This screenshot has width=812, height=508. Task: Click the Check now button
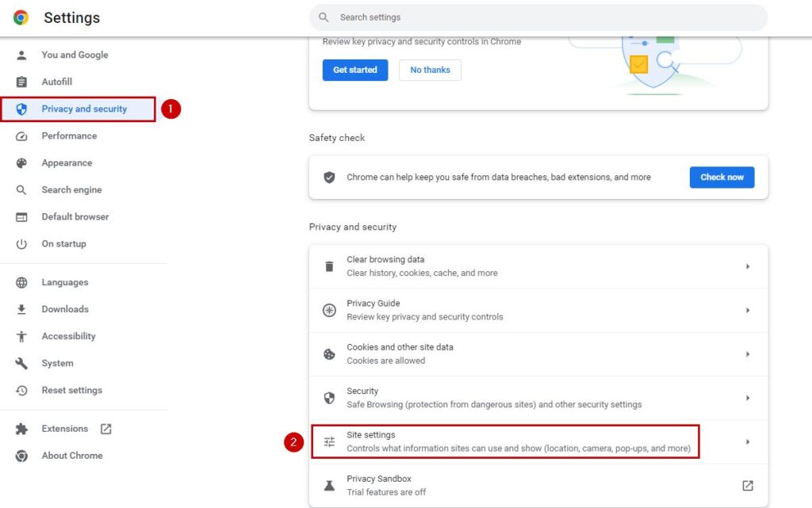pos(722,178)
